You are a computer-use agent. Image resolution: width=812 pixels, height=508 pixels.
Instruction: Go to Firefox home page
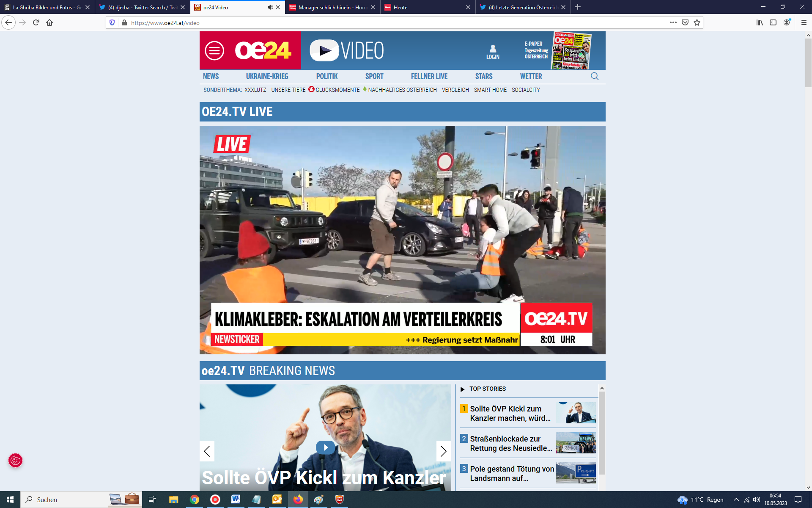pyautogui.click(x=49, y=22)
